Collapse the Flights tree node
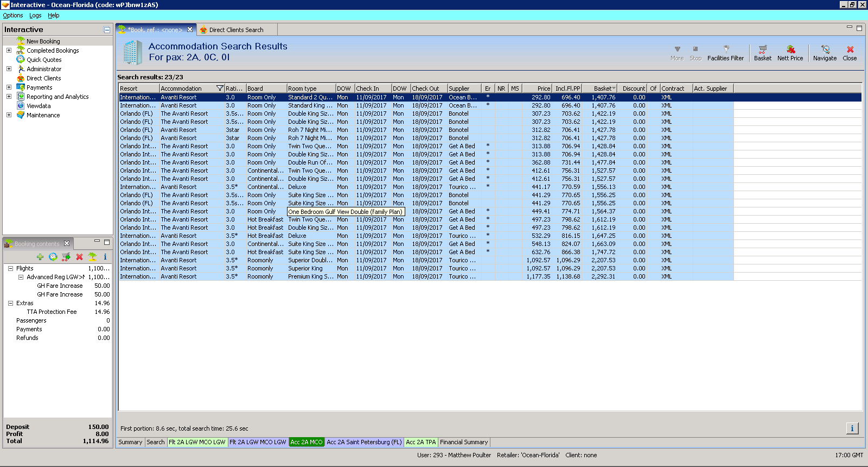868x467 pixels. (10, 268)
